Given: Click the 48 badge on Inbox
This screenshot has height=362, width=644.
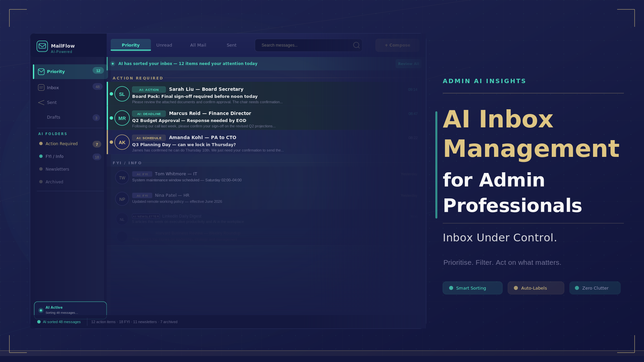Looking at the screenshot, I should click(x=98, y=87).
